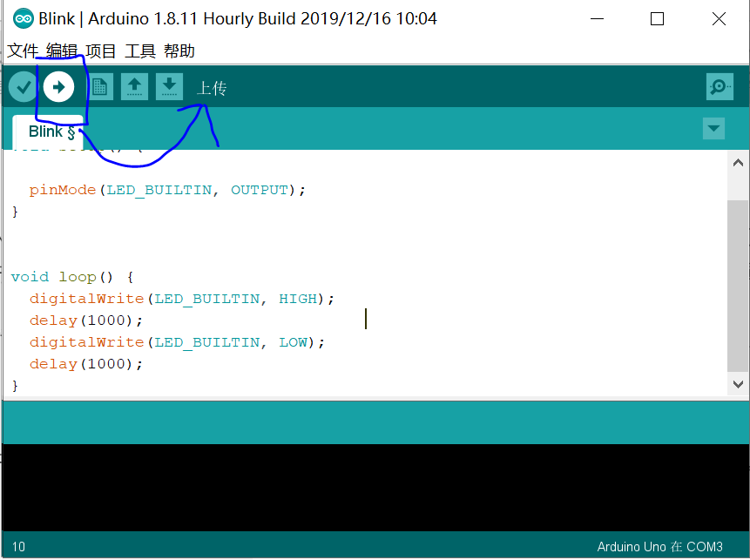Click the Arduino Uno 在 COM3 board status

(659, 547)
